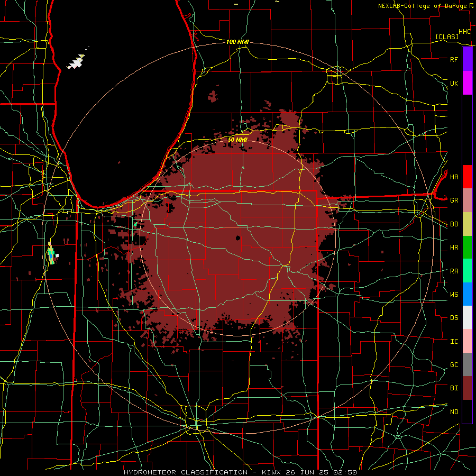This screenshot has width=476, height=476.
Task: Click the DS white legend swatch
Action: 467,317
